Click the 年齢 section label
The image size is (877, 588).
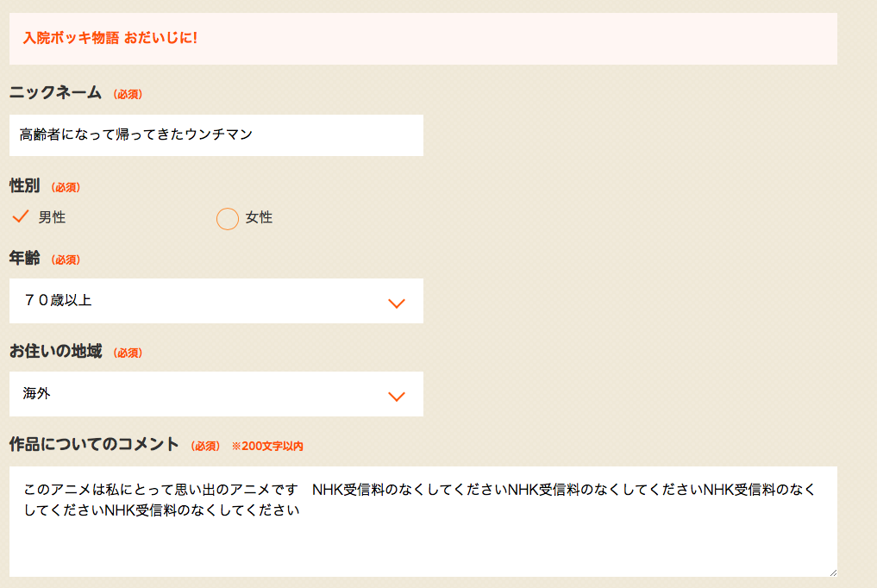(24, 258)
